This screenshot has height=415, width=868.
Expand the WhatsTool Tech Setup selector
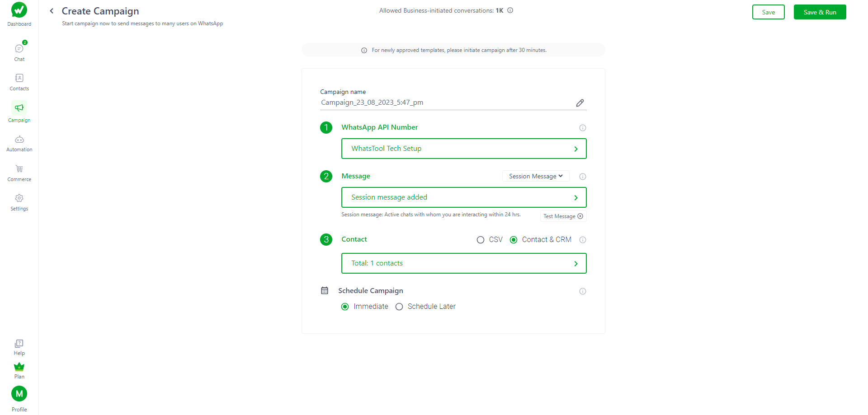(x=463, y=149)
